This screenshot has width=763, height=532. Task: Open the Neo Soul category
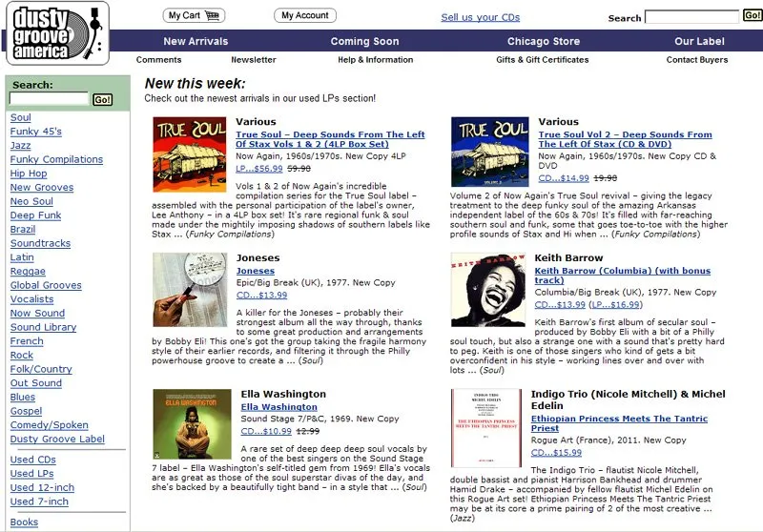[x=31, y=201]
